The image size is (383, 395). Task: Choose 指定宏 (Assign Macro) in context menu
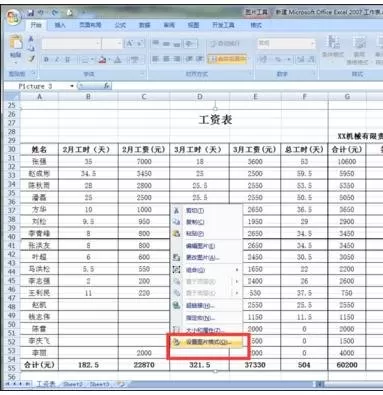point(207,318)
